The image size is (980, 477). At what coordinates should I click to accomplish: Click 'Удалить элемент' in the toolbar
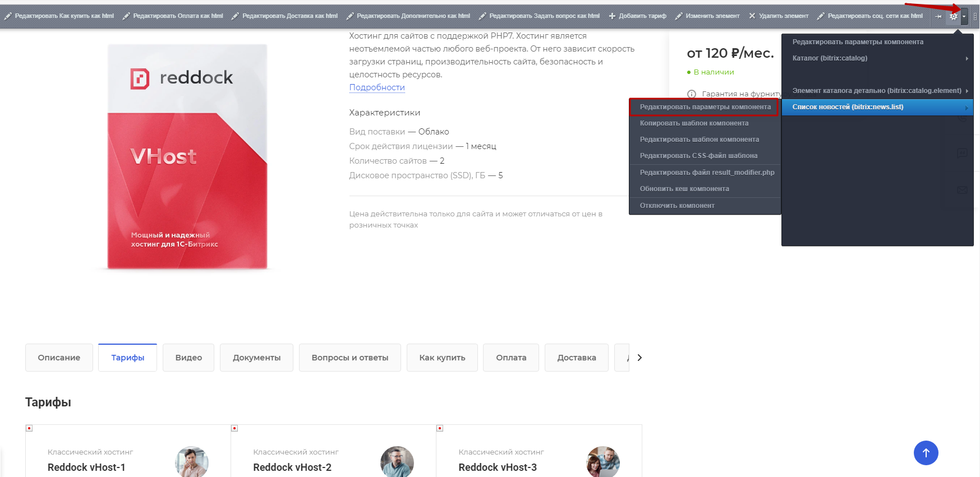779,16
